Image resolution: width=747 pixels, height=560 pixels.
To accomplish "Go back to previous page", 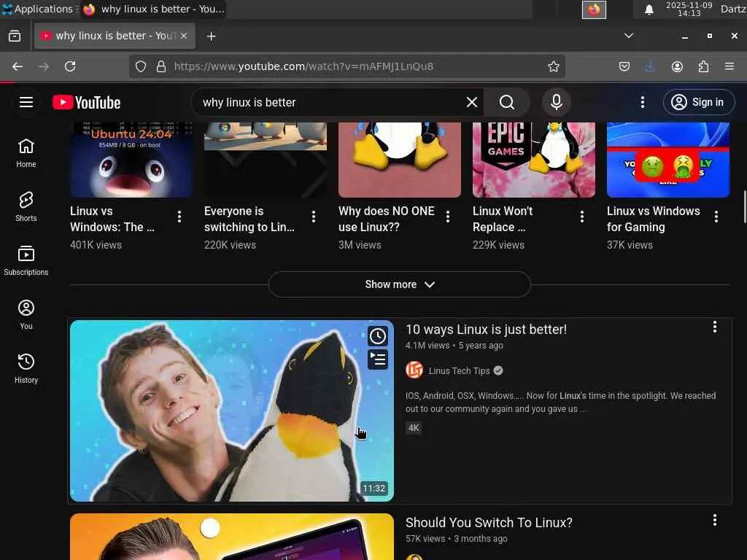I will point(18,66).
